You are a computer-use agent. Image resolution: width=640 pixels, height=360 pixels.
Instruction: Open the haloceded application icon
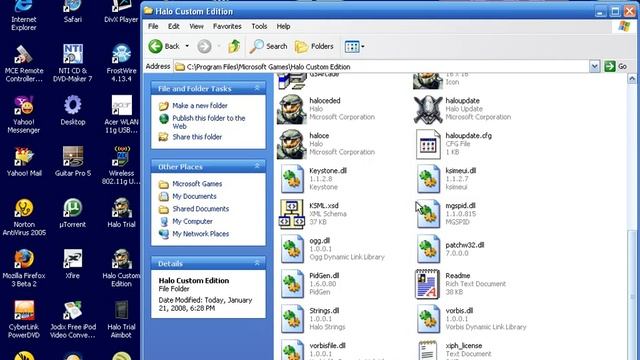[x=292, y=109]
